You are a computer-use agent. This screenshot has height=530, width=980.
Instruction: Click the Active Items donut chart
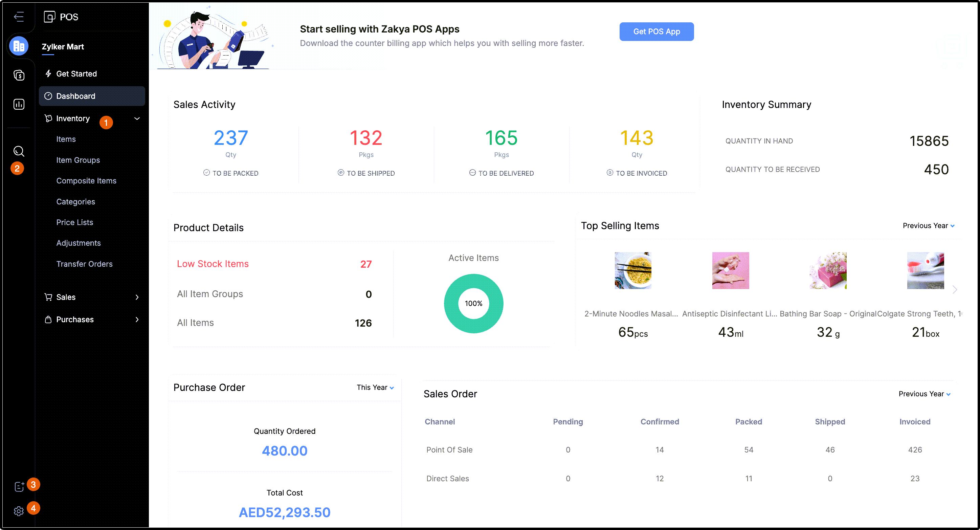pyautogui.click(x=473, y=303)
